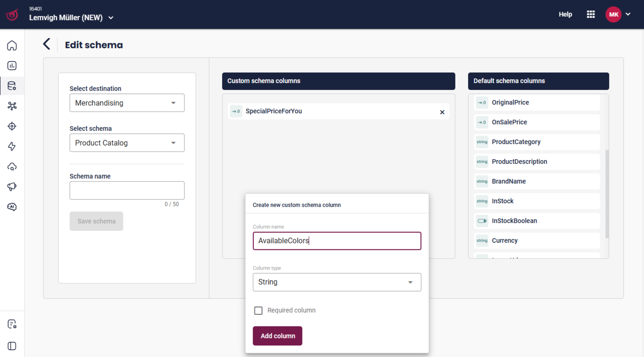Screen dimensions: 644x357
Task: Open the home icon in sidebar
Action: pyautogui.click(x=12, y=46)
